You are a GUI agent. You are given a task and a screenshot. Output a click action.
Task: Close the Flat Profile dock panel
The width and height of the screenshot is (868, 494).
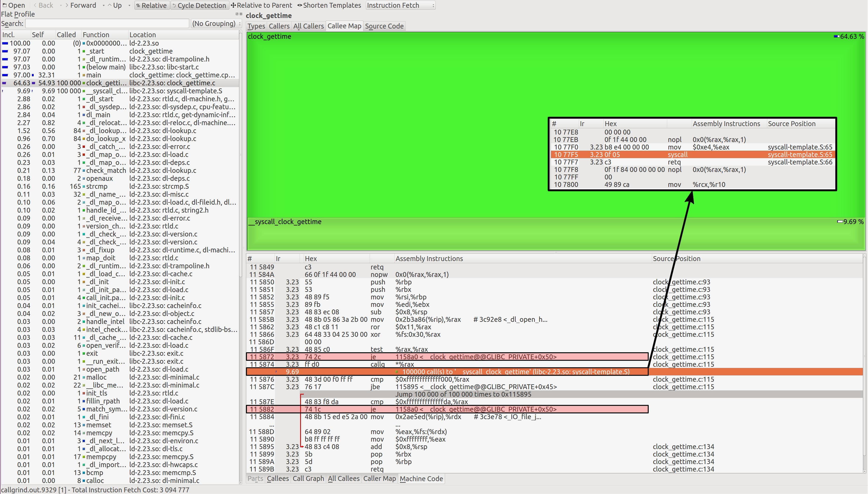click(241, 14)
